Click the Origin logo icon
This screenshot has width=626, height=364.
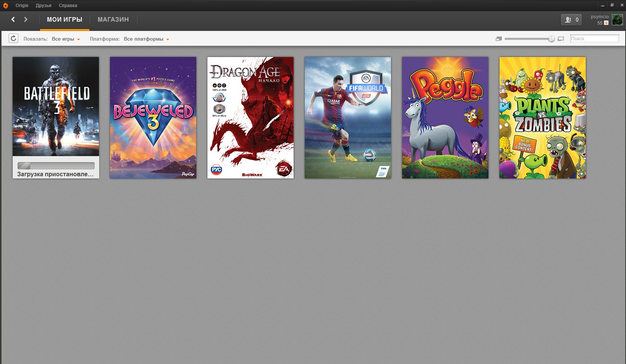pyautogui.click(x=6, y=6)
